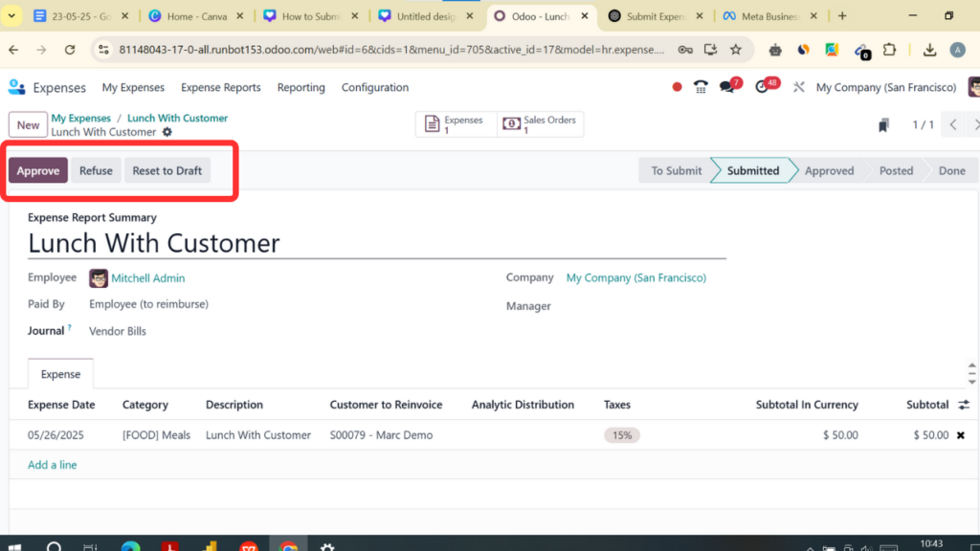Open new browser tab plus button
The width and height of the screenshot is (980, 551).
[x=842, y=16]
